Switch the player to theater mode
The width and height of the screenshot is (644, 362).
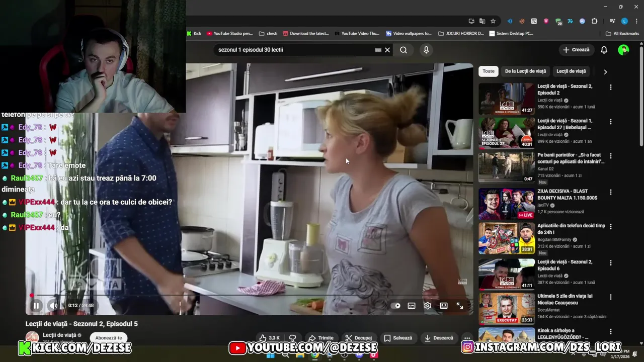(444, 305)
